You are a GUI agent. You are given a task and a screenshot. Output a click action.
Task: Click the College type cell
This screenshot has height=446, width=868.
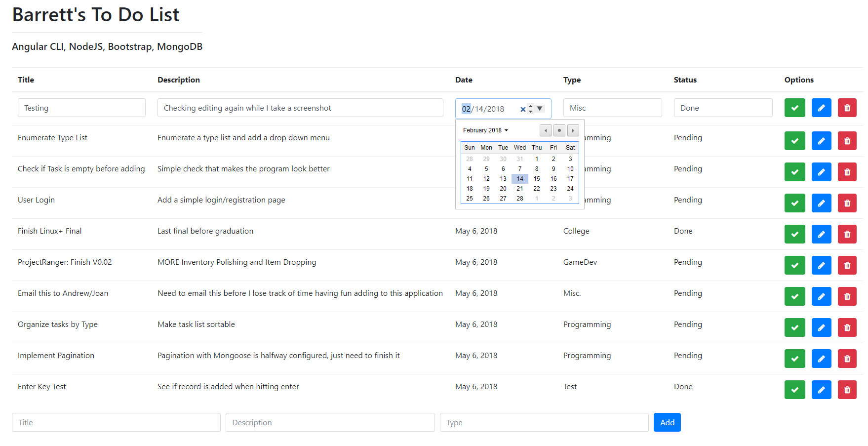[576, 231]
